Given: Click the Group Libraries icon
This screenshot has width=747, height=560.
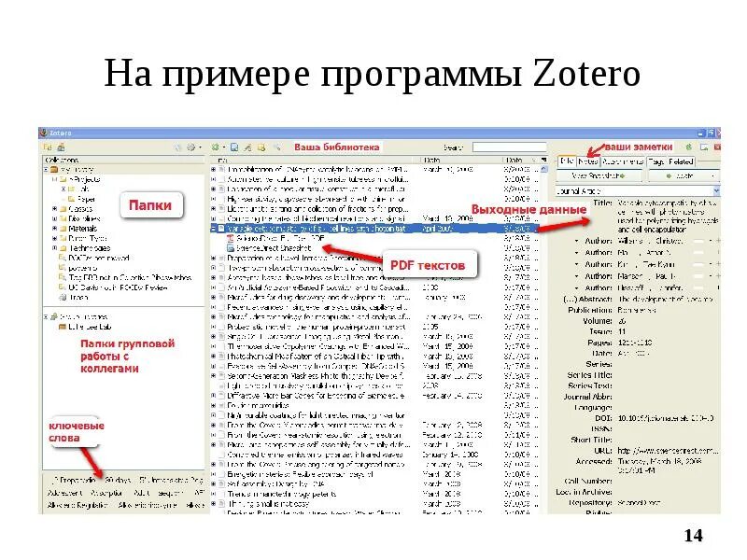Looking at the screenshot, I should [x=54, y=316].
